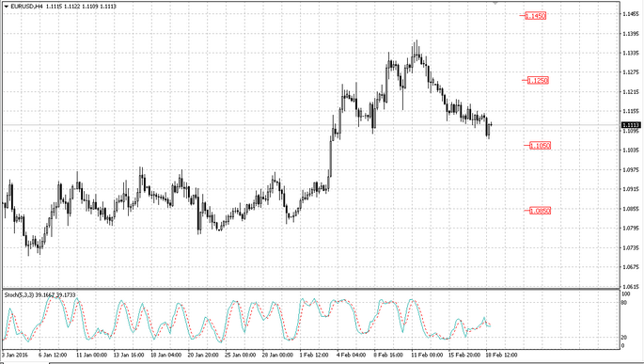Click the 18 Jan 04:00 time axis label
The width and height of the screenshot is (644, 364).
pyautogui.click(x=165, y=355)
